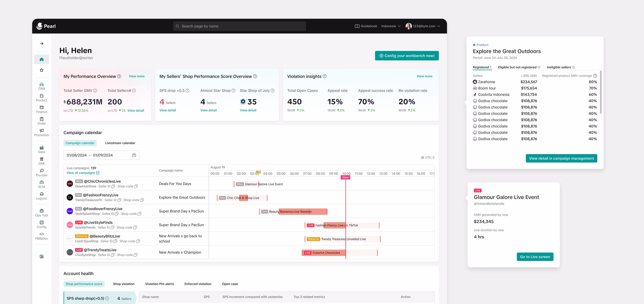Switch to Livestream calendar tab

[120, 143]
